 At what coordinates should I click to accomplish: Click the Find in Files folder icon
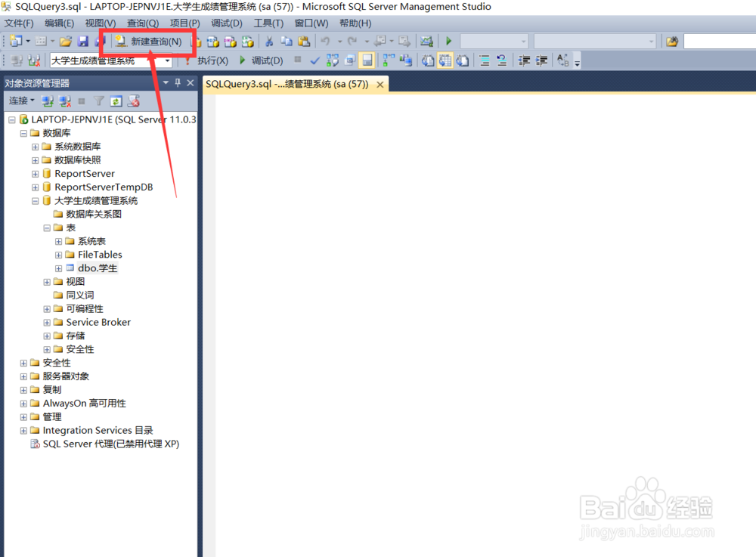[x=671, y=42]
